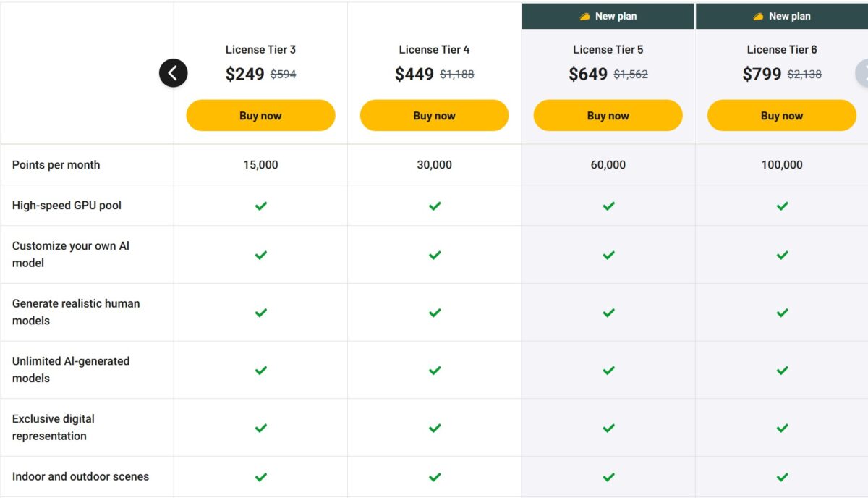Select the License Tier 5 heading
Image resolution: width=868 pixels, height=498 pixels.
pyautogui.click(x=608, y=50)
